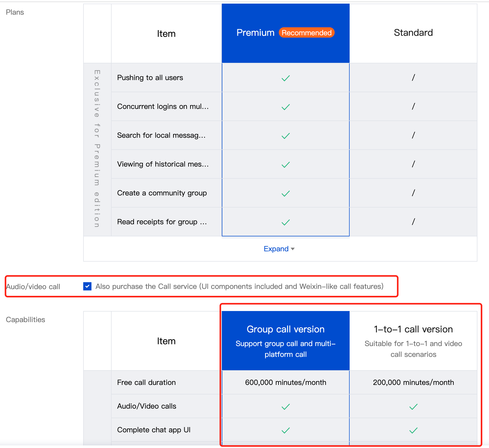Click the Premium checkmark for Create a community group
489x448 pixels.
click(285, 193)
